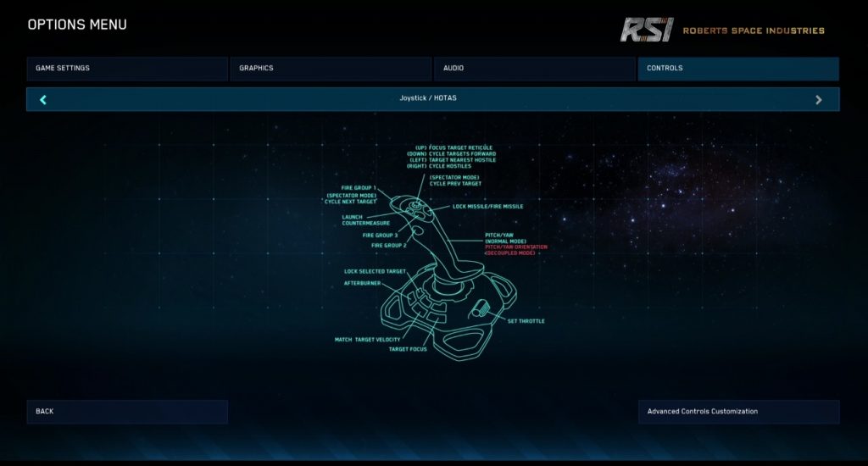868x466 pixels.
Task: Click the Target Focus label
Action: click(408, 349)
